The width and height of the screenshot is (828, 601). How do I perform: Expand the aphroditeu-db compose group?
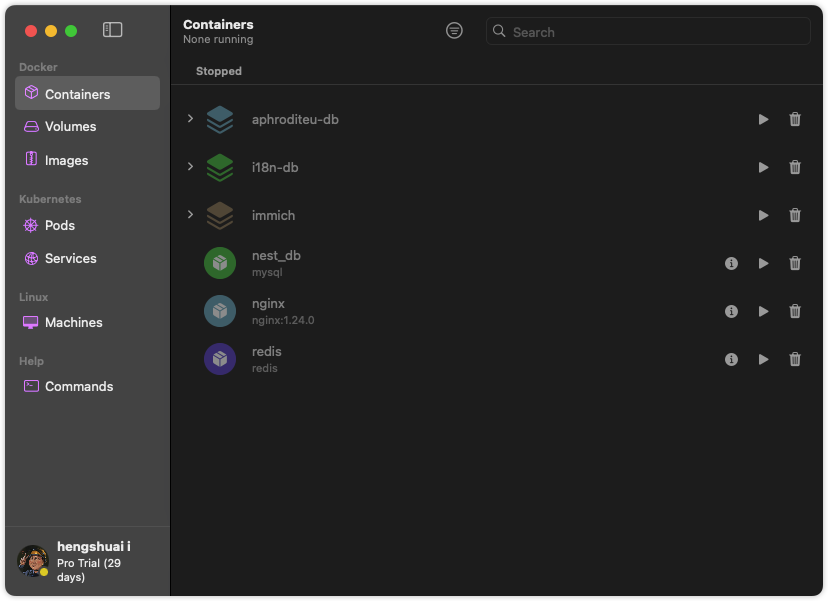pyautogui.click(x=190, y=119)
